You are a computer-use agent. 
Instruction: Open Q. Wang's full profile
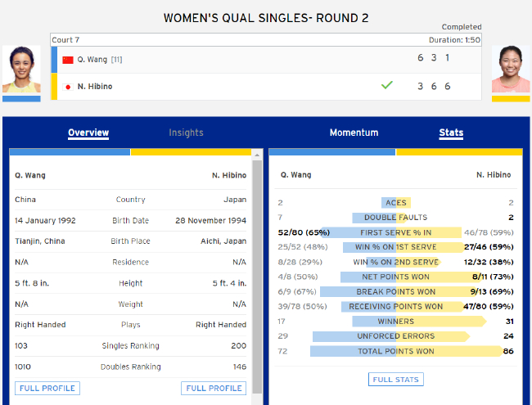coord(47,388)
